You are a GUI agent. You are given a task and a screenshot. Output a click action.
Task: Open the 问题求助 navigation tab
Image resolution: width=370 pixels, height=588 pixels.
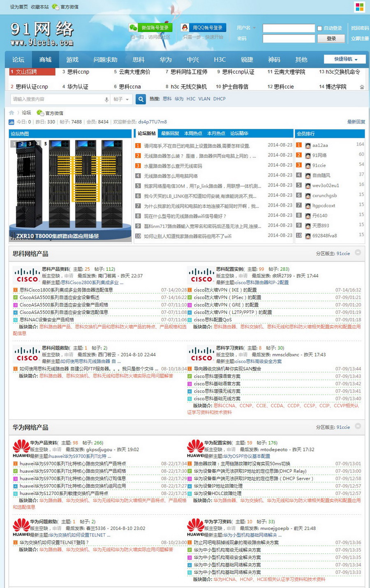pos(105,60)
